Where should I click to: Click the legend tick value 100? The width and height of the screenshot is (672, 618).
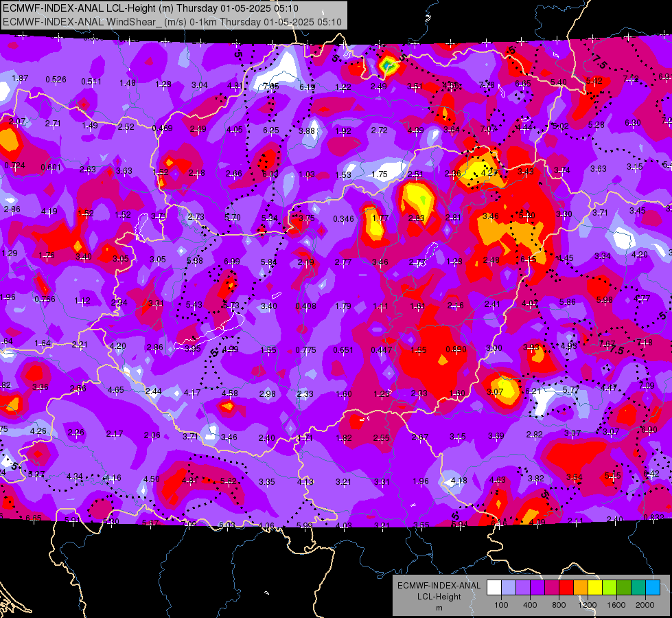pos(501,605)
